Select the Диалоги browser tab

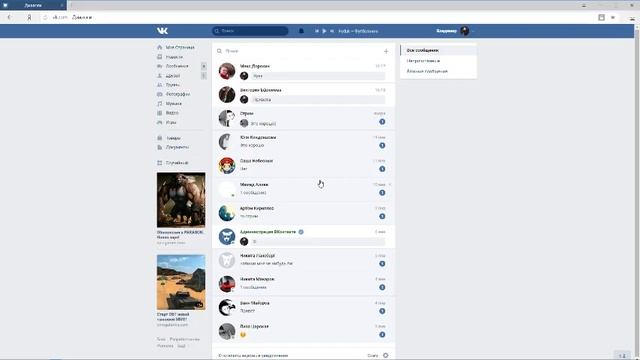pyautogui.click(x=33, y=5)
